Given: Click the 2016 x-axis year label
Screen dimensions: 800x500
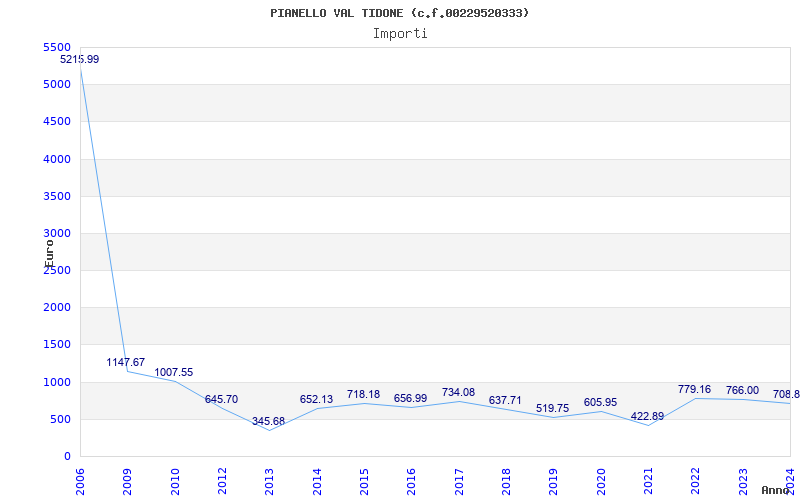Looking at the screenshot, I should (x=411, y=481).
